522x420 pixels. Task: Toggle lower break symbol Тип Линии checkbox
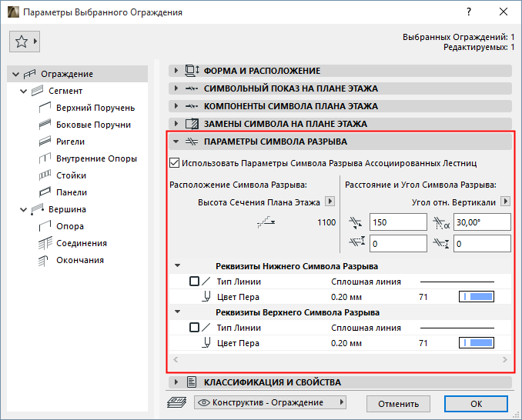tap(195, 282)
